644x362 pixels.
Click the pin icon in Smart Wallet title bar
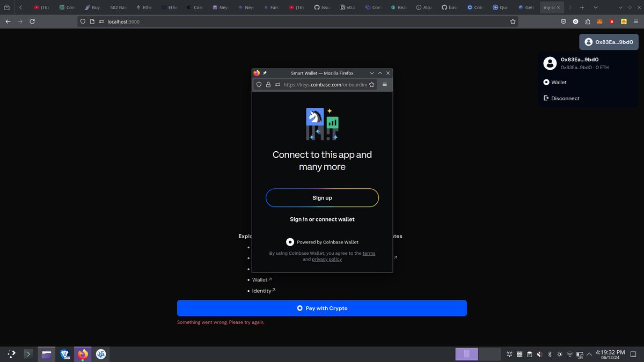click(x=265, y=73)
